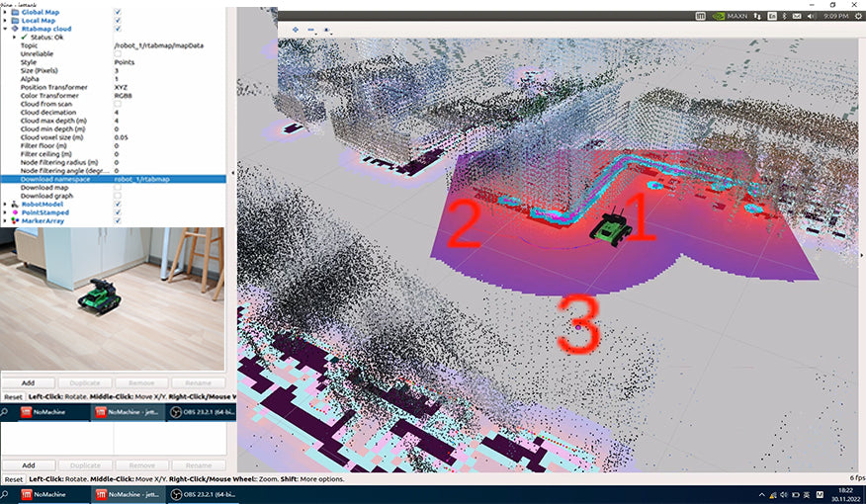The width and height of the screenshot is (866, 504).
Task: Enable the Download map checkbox
Action: click(118, 187)
